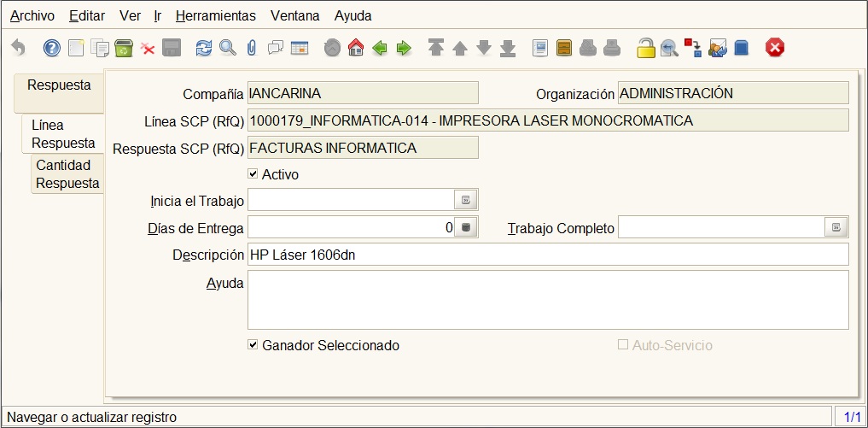Click into the Inicia el Trabajo field

point(351,200)
